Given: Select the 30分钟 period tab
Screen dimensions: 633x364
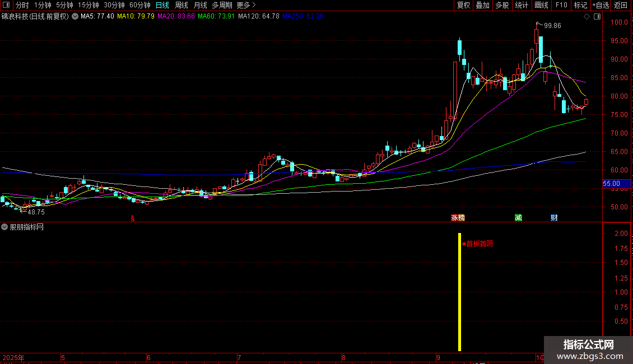Looking at the screenshot, I should click(x=114, y=5).
